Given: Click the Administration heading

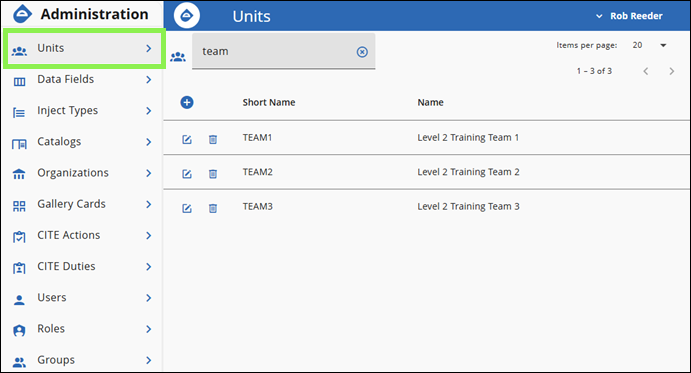Looking at the screenshot, I should coord(94,14).
